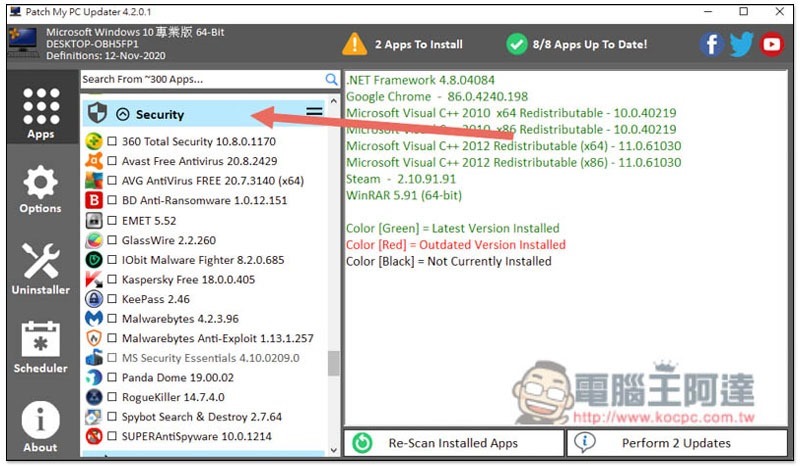Open the About info icon
This screenshot has width=800, height=466.
pos(40,427)
